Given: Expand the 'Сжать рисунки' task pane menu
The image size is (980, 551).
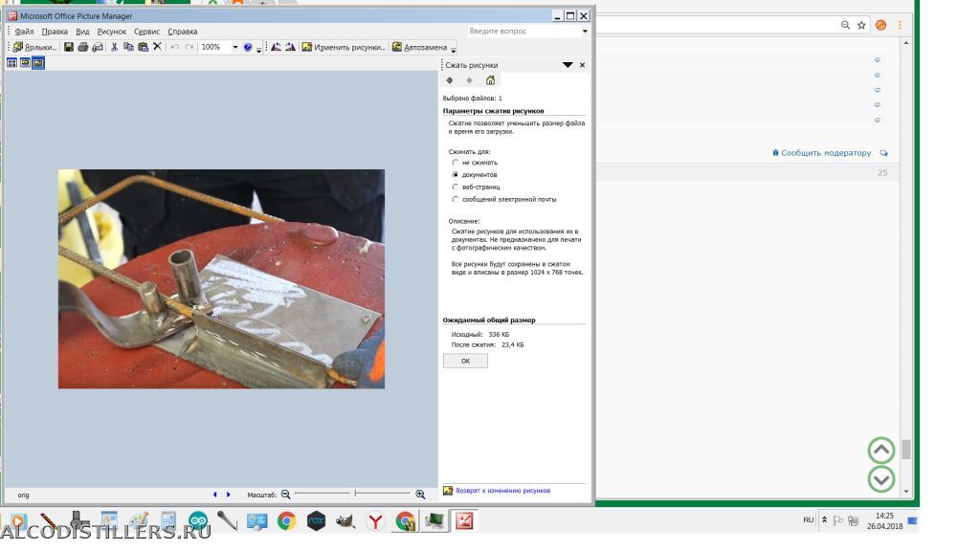Looking at the screenshot, I should pos(568,65).
